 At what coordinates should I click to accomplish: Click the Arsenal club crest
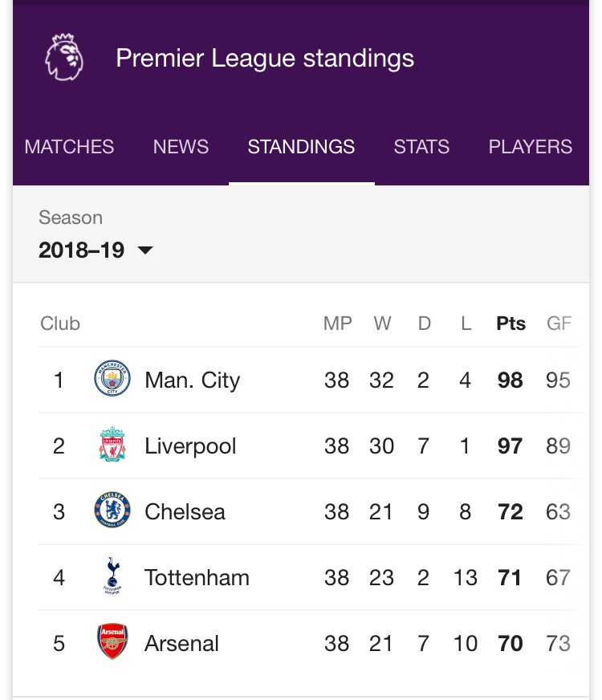coord(112,643)
